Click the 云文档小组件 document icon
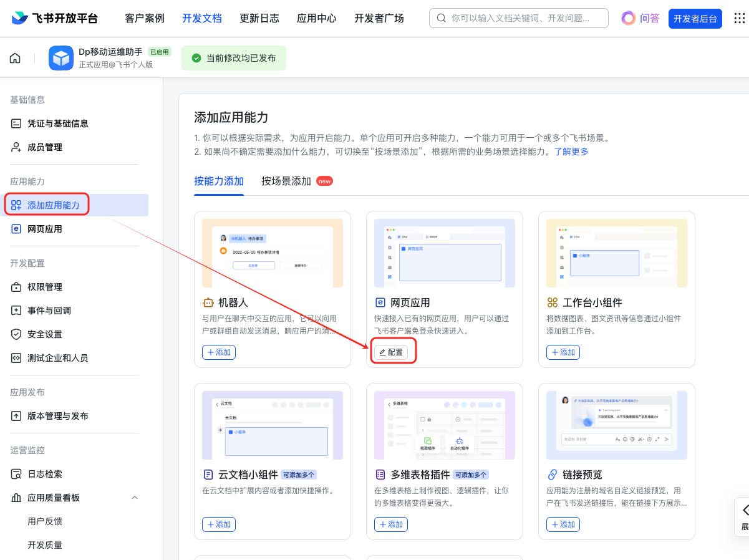The width and height of the screenshot is (749, 560). click(x=208, y=475)
